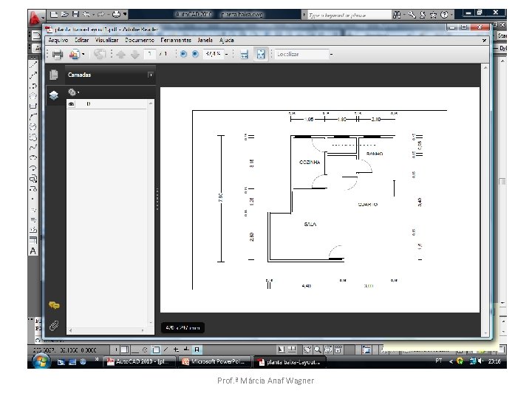
Task: Click the zoom in button in Adobe Reader
Action: click(x=195, y=54)
